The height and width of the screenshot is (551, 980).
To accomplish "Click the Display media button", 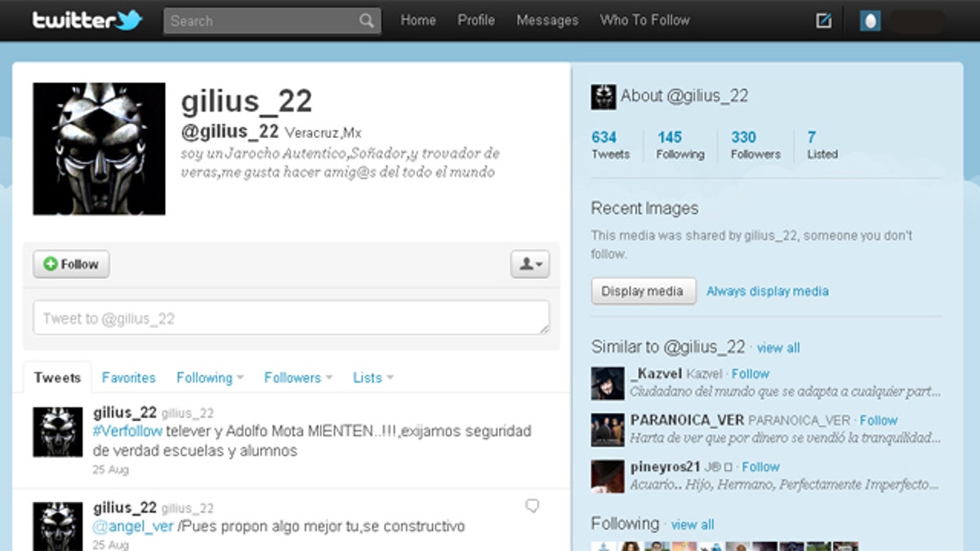I will pos(643,291).
